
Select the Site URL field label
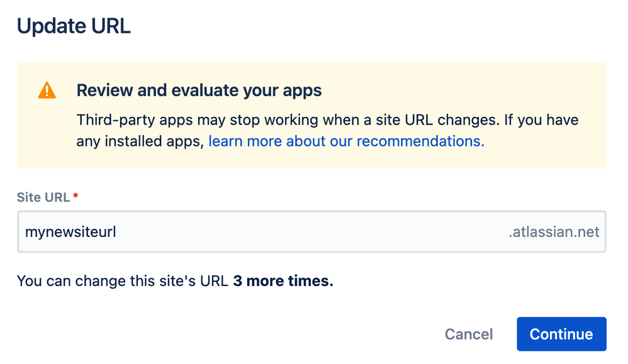[x=43, y=197]
